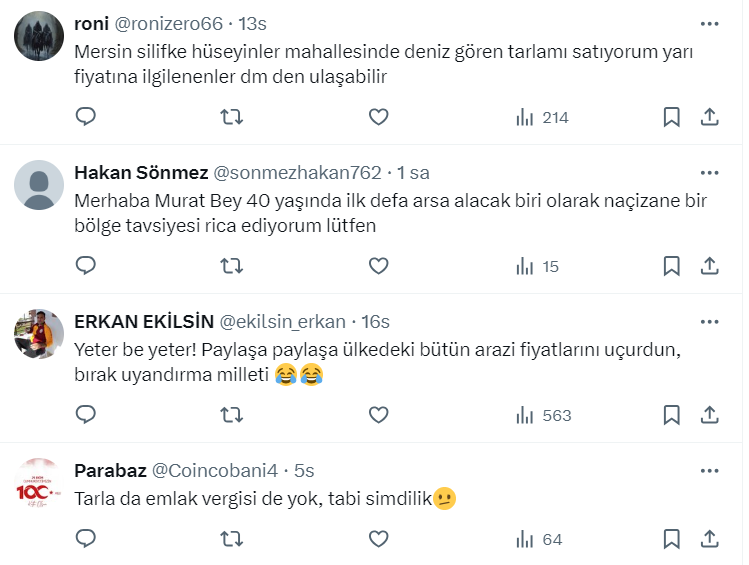Image resolution: width=749 pixels, height=565 pixels.
Task: Retweet Hakan Sönmez's tweet
Action: [x=231, y=266]
